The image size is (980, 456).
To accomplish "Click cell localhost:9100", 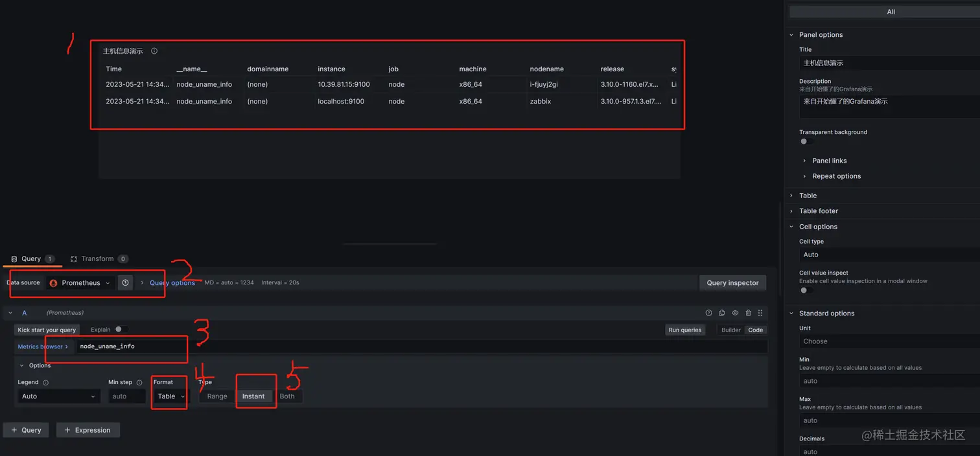I will point(341,102).
